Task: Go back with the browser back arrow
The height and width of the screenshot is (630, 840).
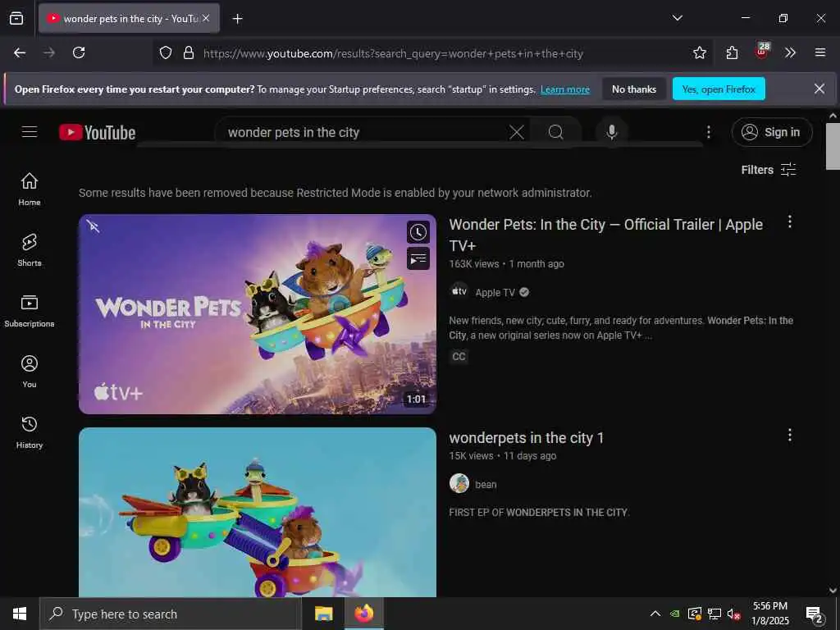Action: (x=20, y=52)
